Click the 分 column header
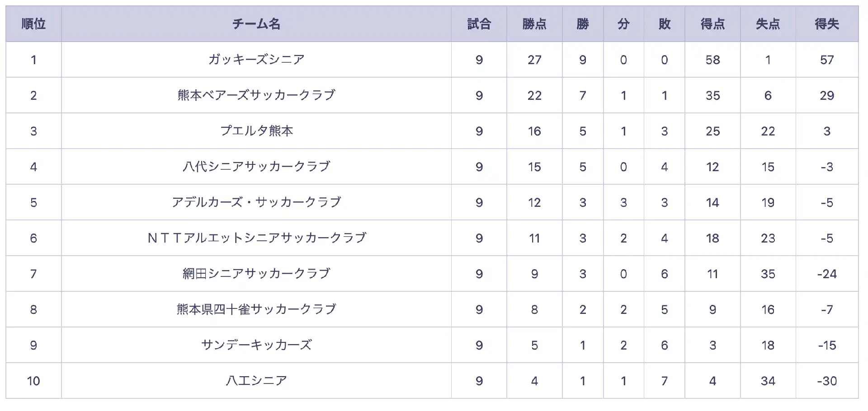Screen dimensions: 868x411 (623, 24)
